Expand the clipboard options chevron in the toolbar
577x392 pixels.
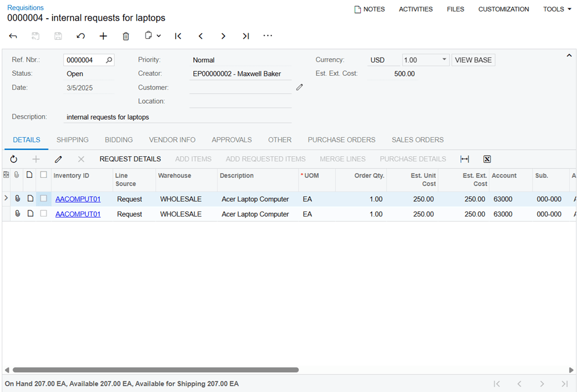click(x=158, y=36)
